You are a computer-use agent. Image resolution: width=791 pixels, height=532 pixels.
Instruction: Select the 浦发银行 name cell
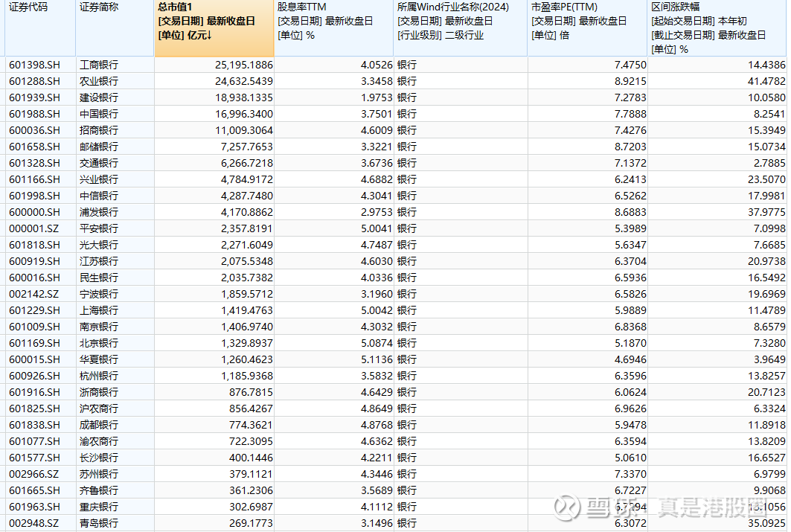(99, 212)
